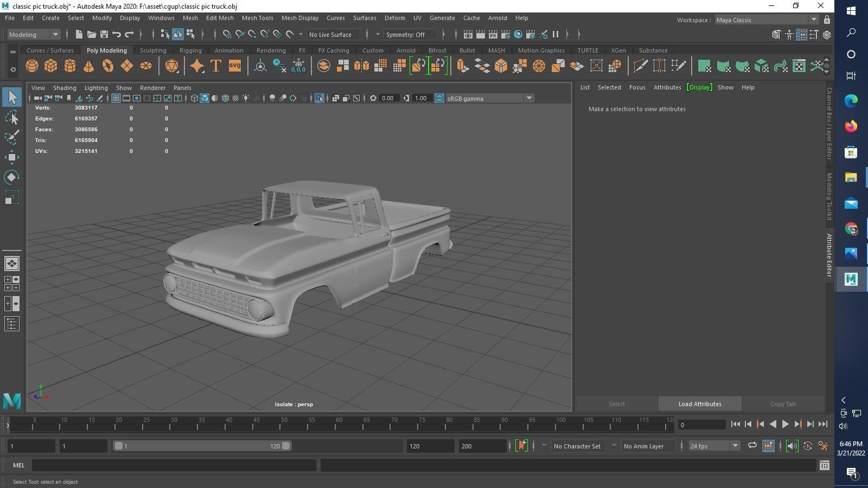Open the Workspace Maya Classic dropdown
This screenshot has height=488, width=868.
pyautogui.click(x=767, y=20)
